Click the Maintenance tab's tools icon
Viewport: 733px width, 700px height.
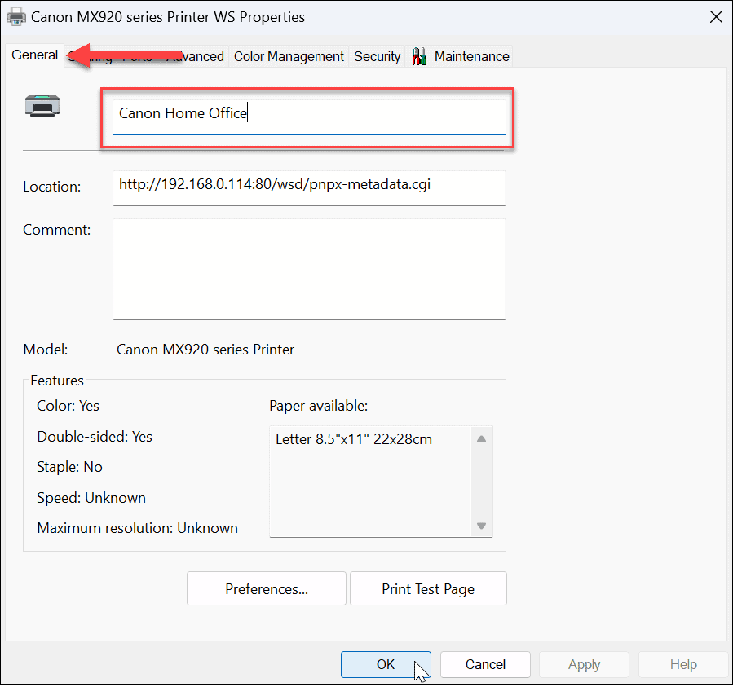tap(419, 56)
